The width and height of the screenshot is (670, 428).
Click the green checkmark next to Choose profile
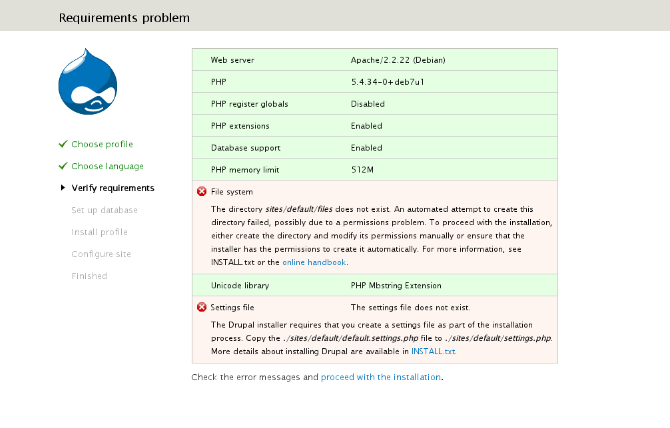(x=63, y=144)
